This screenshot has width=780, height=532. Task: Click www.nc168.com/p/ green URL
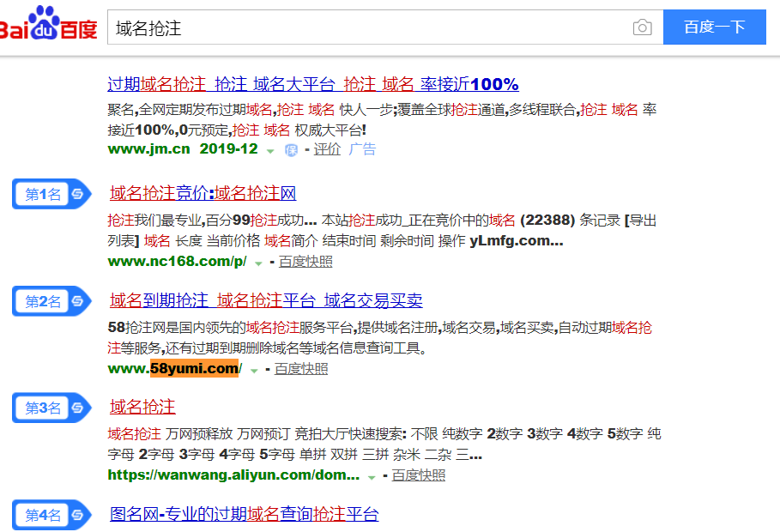pos(177,261)
